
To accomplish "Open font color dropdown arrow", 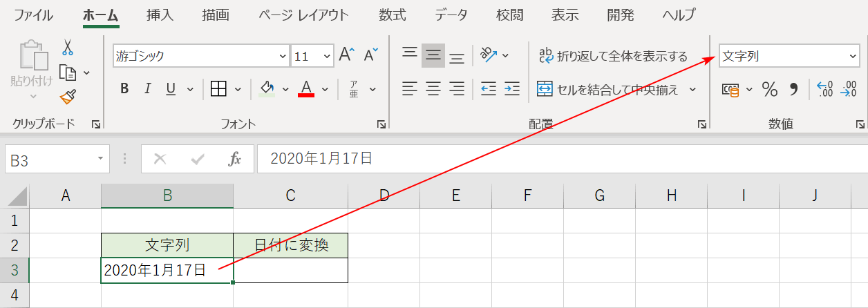I will pos(325,88).
